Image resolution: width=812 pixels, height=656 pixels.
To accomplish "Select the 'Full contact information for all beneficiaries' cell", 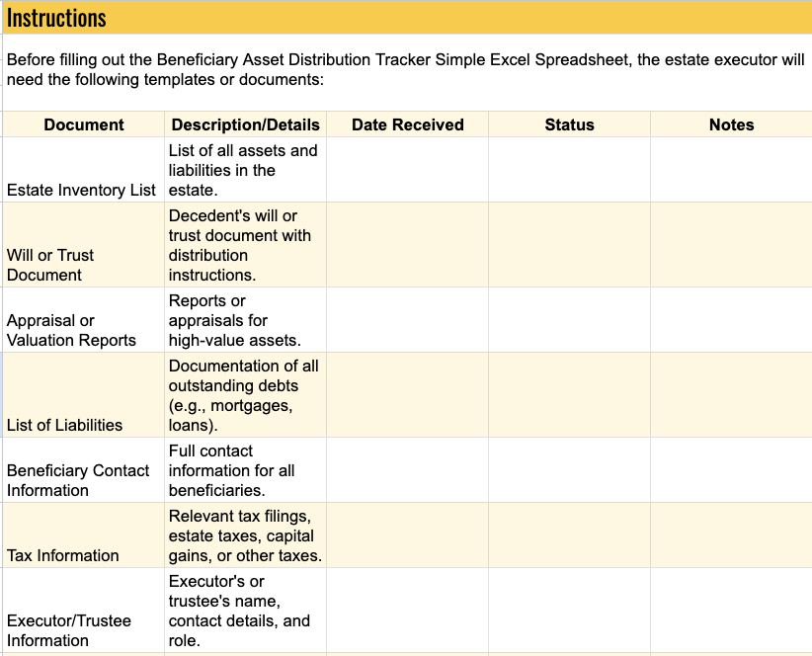I will [x=245, y=470].
